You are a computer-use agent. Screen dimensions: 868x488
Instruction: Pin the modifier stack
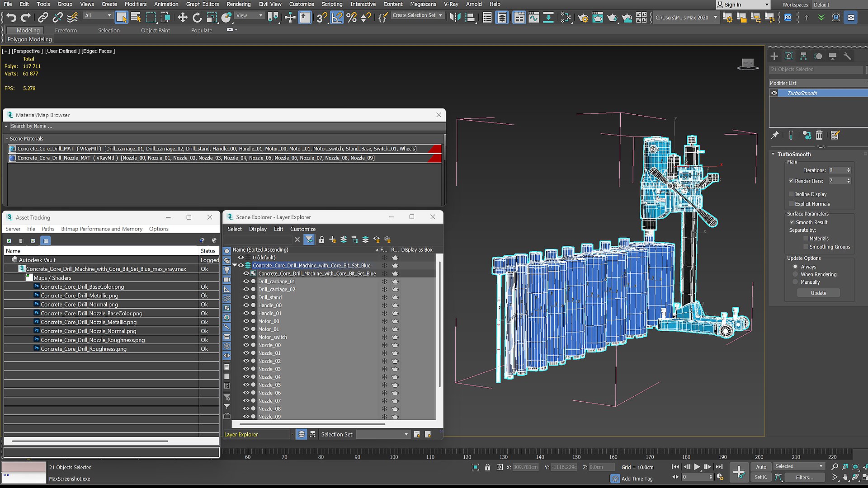[775, 135]
